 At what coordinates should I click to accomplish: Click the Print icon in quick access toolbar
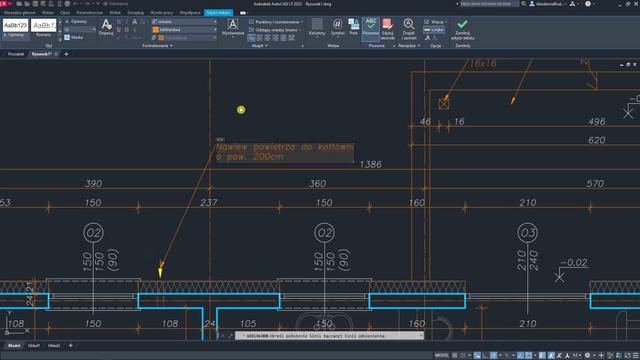67,4
